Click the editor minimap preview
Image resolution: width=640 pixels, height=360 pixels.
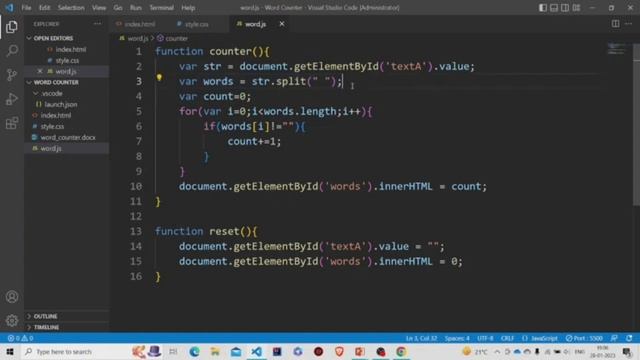[x=616, y=49]
